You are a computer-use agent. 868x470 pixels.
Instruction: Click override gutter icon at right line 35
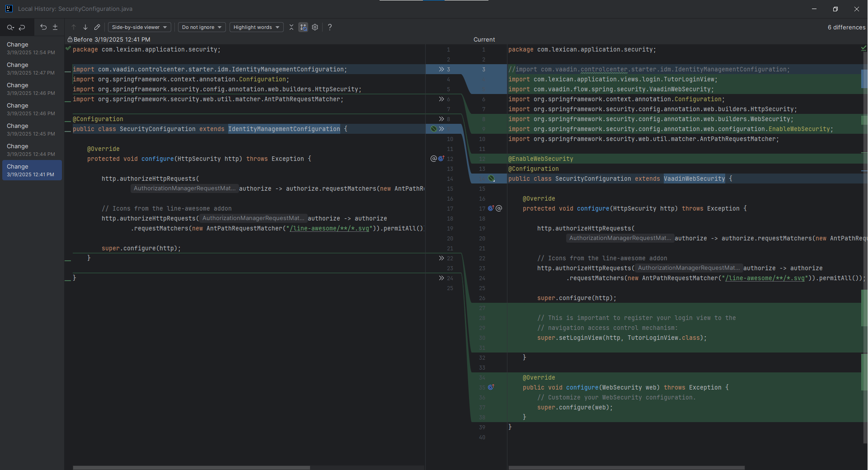click(x=491, y=387)
